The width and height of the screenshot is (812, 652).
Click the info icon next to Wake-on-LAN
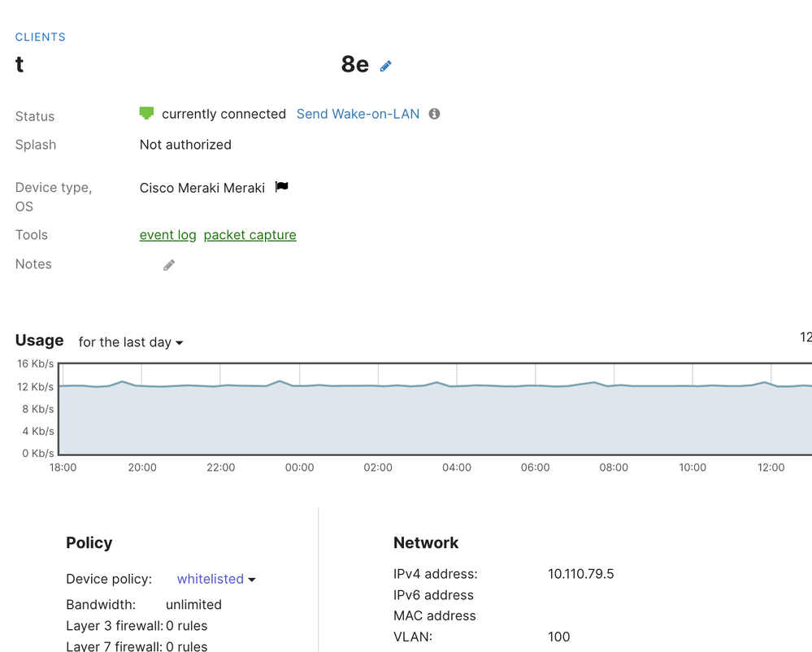click(x=434, y=114)
